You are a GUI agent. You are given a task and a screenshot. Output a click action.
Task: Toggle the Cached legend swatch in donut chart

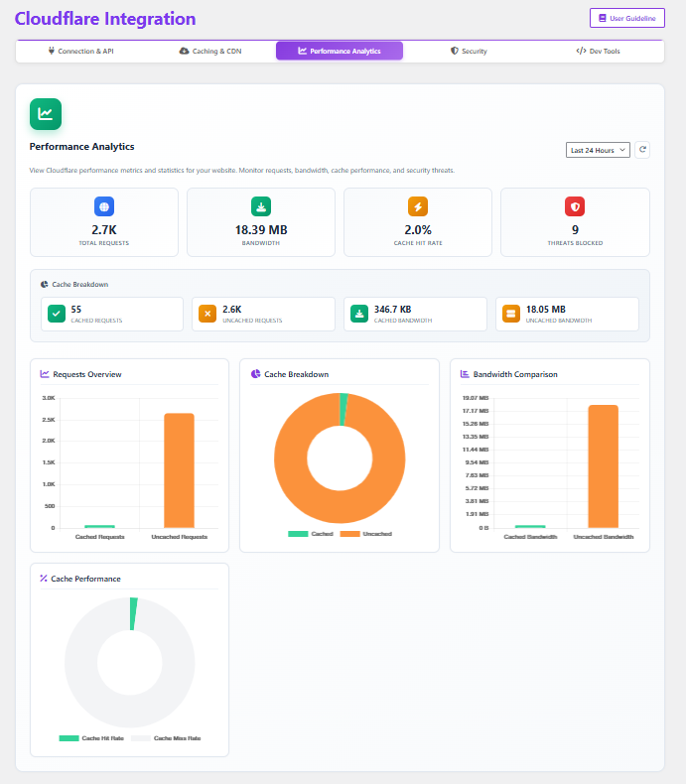click(298, 534)
